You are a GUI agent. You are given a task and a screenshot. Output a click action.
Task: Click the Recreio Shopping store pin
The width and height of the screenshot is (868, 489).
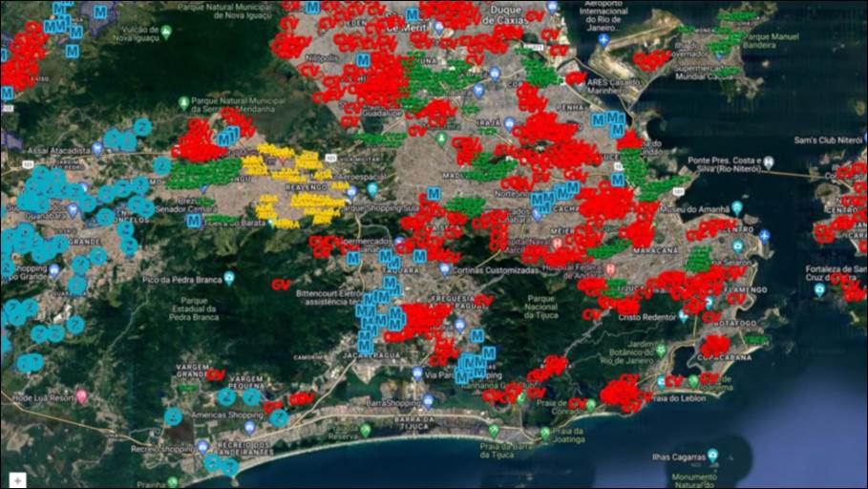point(204,448)
